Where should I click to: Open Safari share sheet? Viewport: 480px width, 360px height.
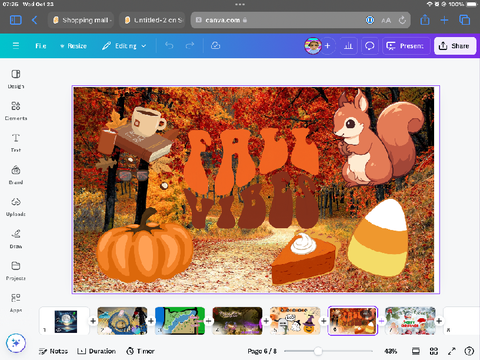(x=425, y=20)
